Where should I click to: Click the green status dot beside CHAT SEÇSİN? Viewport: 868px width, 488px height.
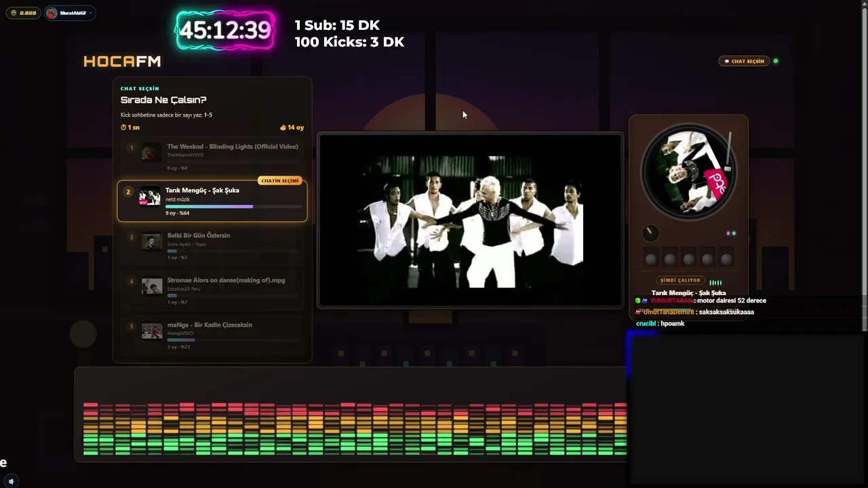(x=776, y=61)
